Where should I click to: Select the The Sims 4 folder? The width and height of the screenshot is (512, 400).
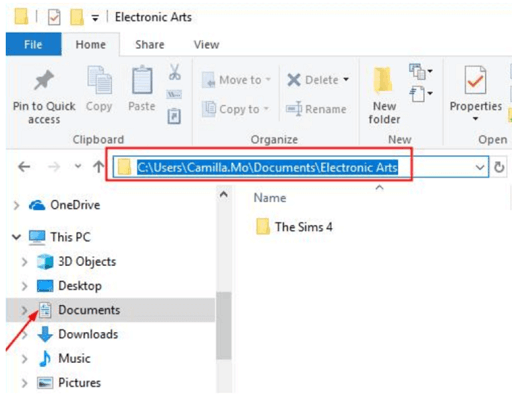[294, 227]
